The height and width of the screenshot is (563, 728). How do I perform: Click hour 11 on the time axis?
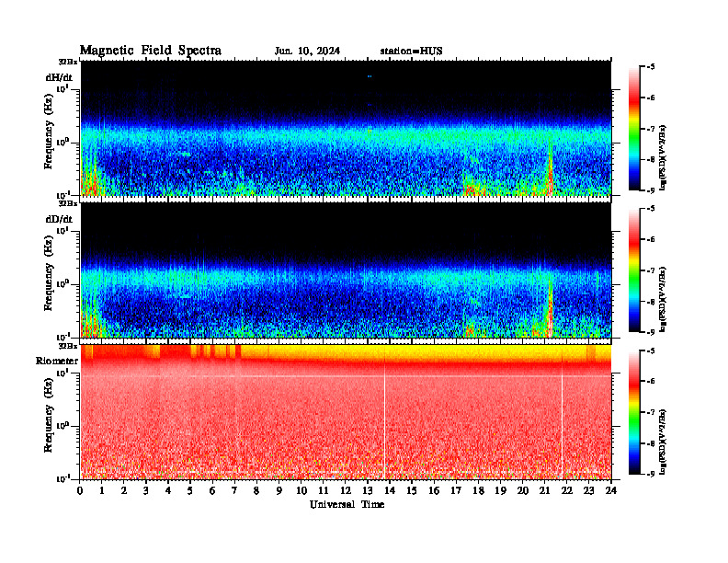pos(324,491)
